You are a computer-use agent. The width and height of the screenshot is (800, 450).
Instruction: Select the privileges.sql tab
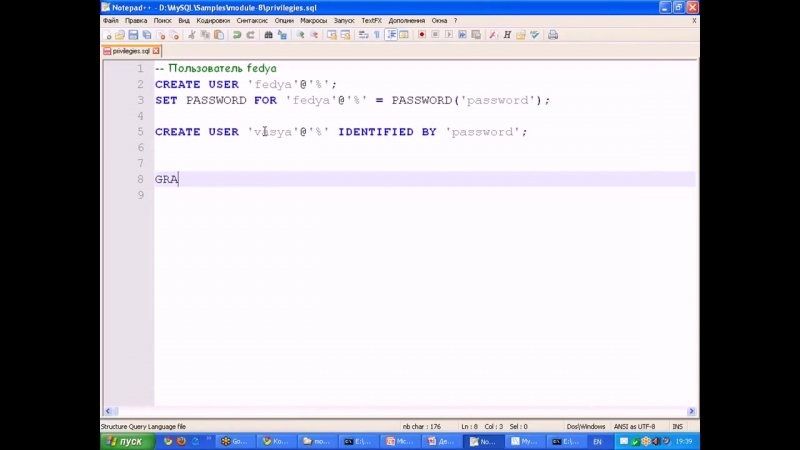pos(130,50)
